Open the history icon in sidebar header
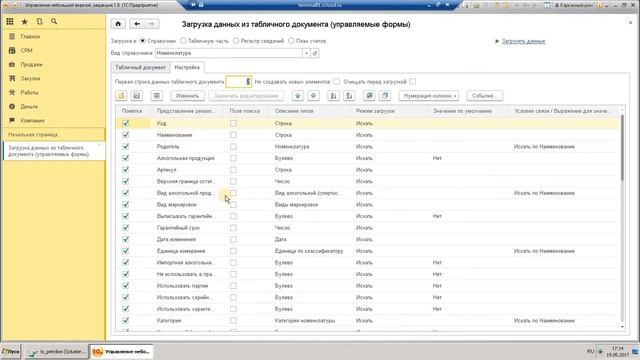This screenshot has height=360, width=640. pyautogui.click(x=39, y=22)
